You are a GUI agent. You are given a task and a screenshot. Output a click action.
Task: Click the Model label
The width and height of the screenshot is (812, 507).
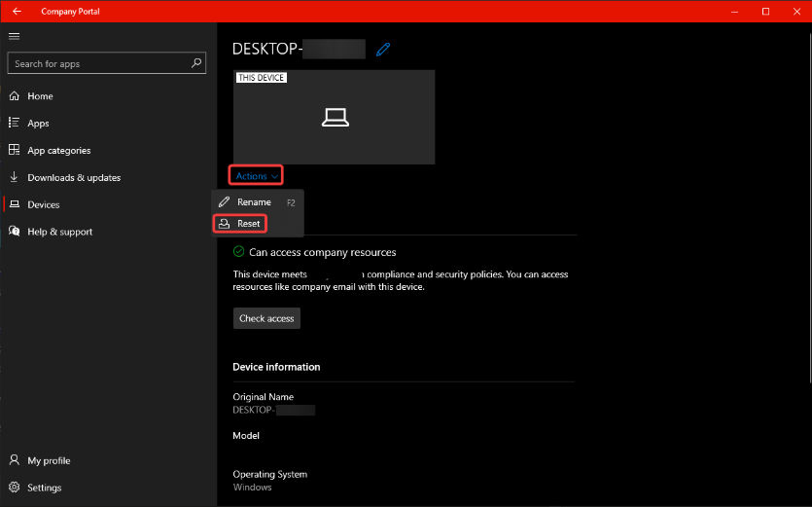(x=246, y=435)
